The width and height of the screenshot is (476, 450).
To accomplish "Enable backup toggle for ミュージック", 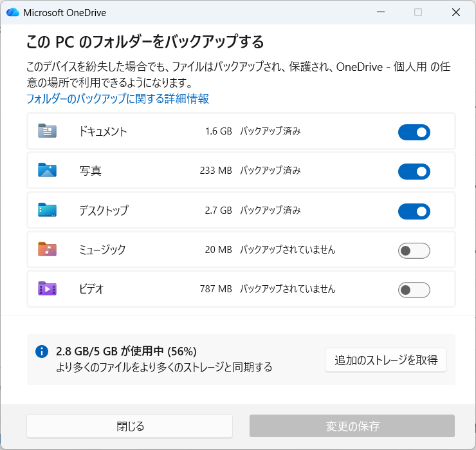I will point(414,250).
